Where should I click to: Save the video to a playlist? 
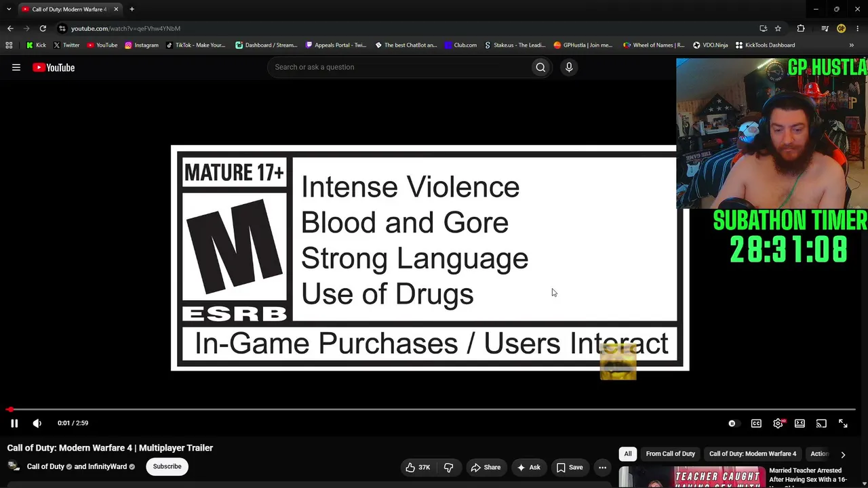pos(570,467)
